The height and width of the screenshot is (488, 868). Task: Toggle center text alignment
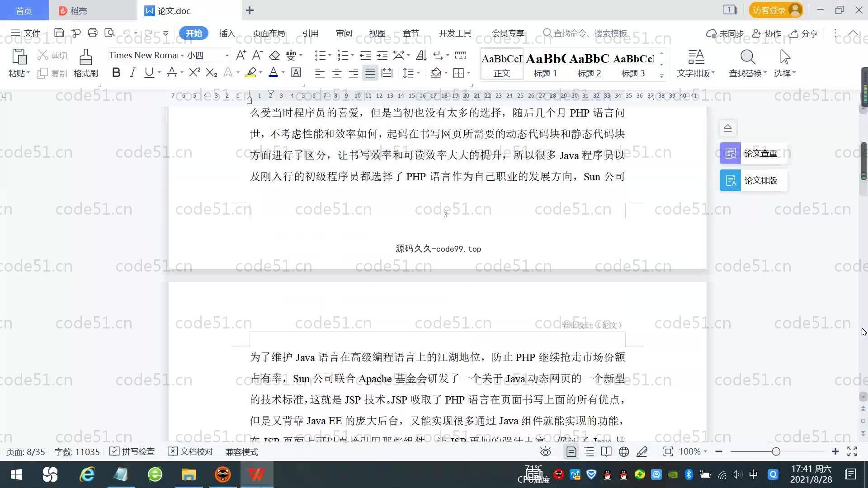336,73
